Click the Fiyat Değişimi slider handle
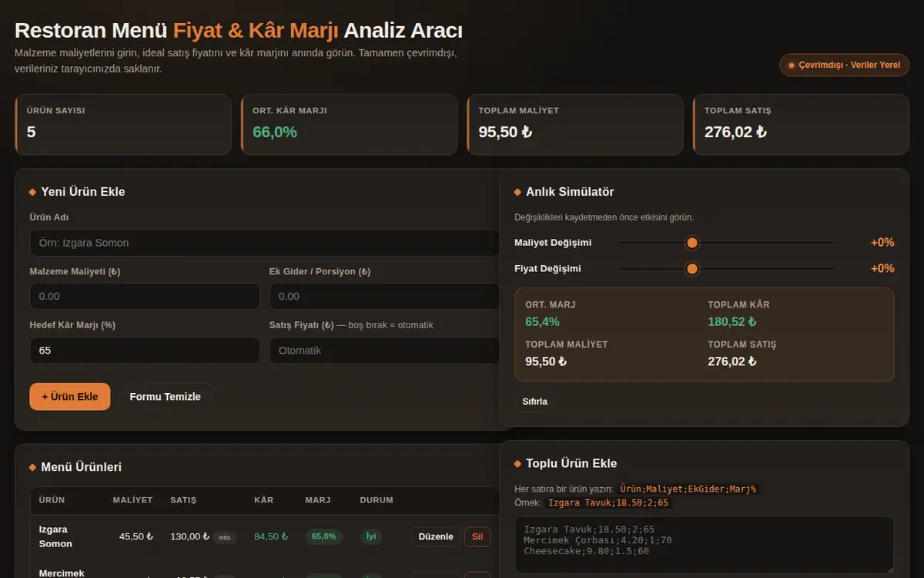Image resolution: width=924 pixels, height=578 pixels. (692, 269)
